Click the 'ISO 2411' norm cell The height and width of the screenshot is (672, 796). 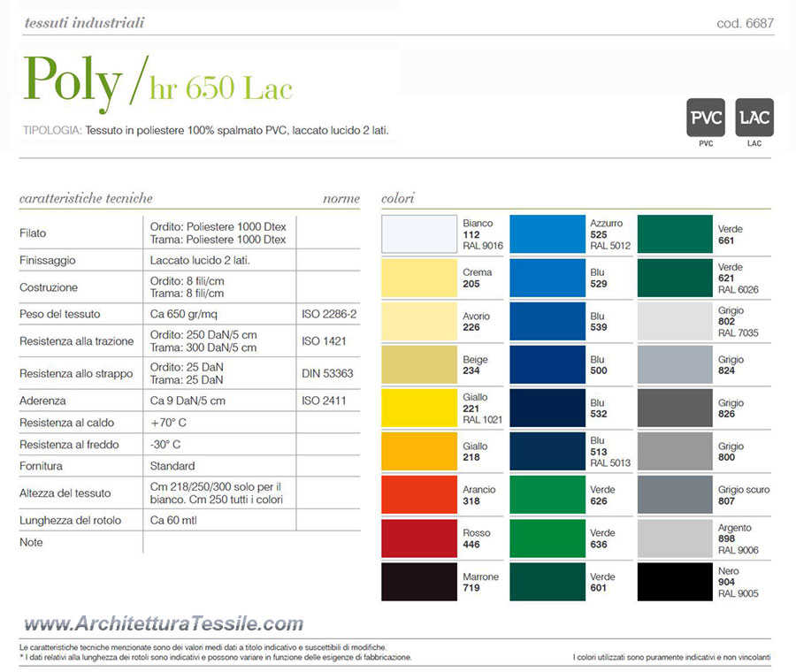324,401
